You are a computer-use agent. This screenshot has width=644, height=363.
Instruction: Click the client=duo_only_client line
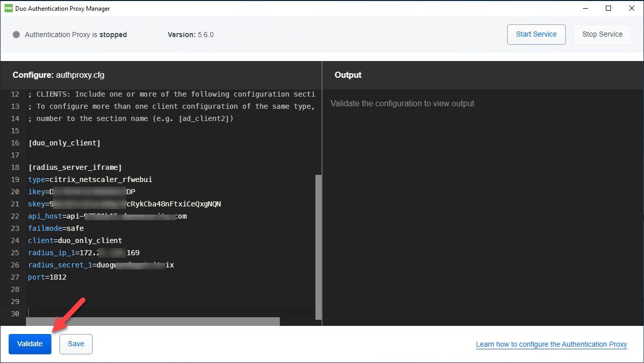(75, 240)
